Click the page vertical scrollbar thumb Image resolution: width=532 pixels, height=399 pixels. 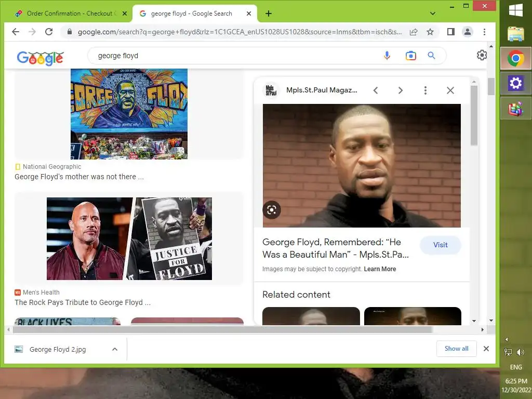coord(491,87)
